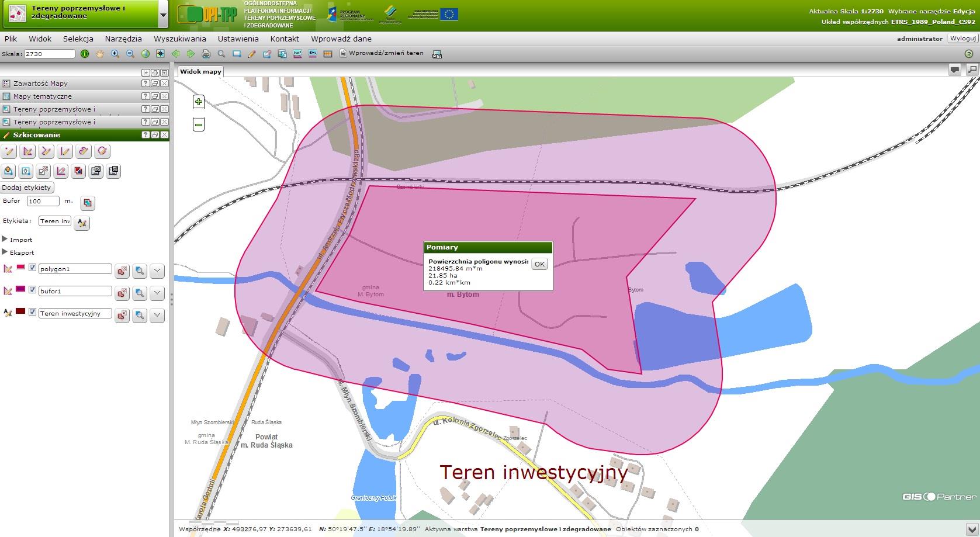Click the Wprowadź/zmień teren button
This screenshot has width=980, height=537.
382,53
